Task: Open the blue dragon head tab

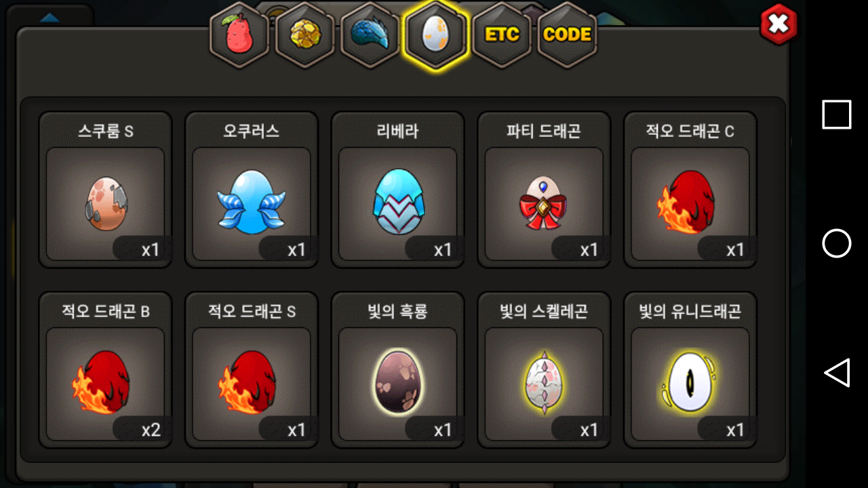Action: tap(370, 35)
